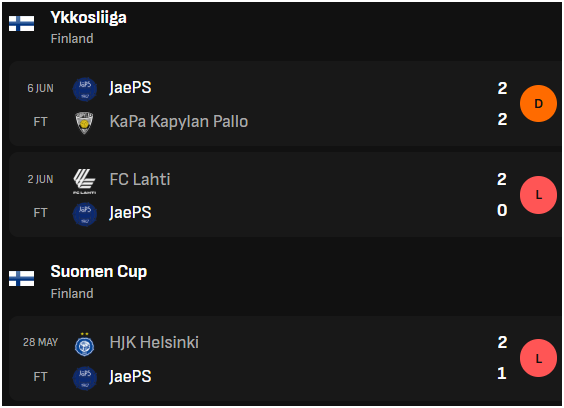Click Finland text under Suomen Cup
This screenshot has width=564, height=408.
point(72,294)
